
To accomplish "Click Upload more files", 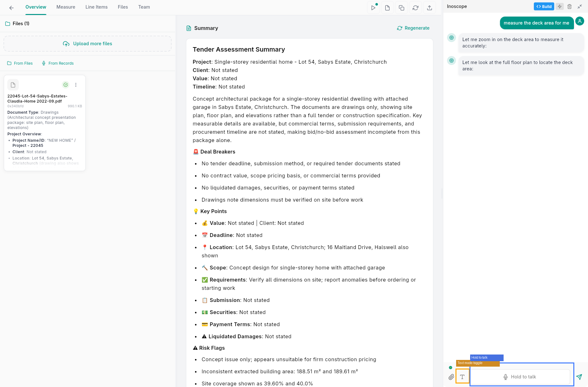I will [88, 44].
